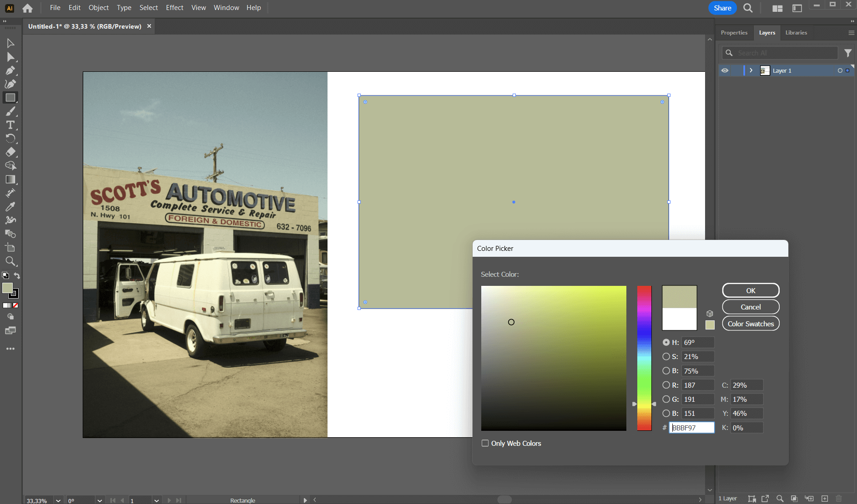The width and height of the screenshot is (857, 504).
Task: Open the artboard number dropdown
Action: (156, 500)
